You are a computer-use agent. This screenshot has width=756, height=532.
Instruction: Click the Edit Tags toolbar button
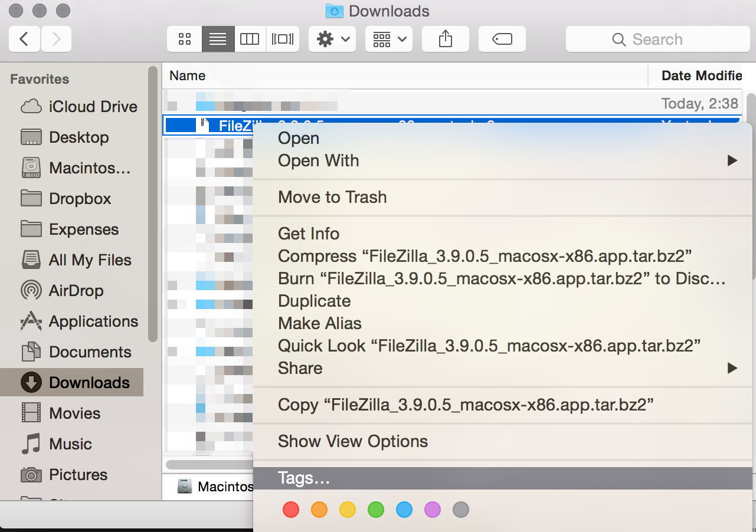coord(502,40)
